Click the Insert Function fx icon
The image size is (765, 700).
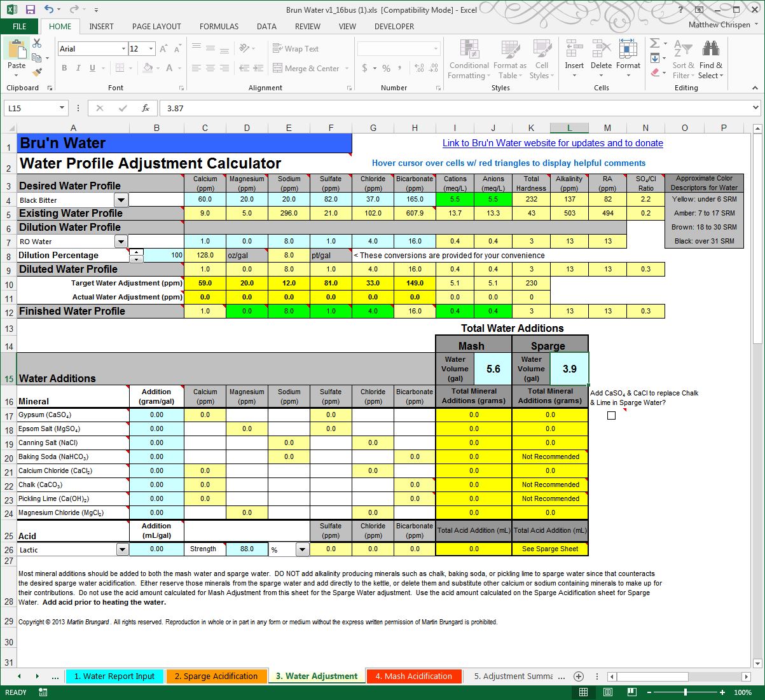(x=146, y=108)
